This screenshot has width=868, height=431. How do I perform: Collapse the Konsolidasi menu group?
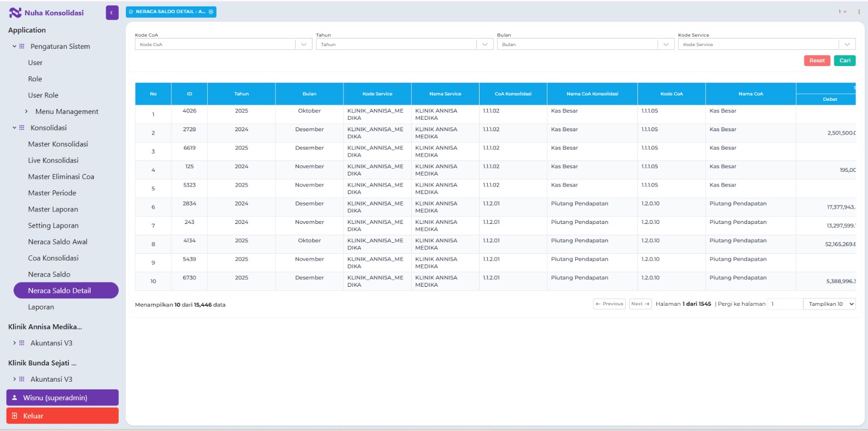coord(14,127)
